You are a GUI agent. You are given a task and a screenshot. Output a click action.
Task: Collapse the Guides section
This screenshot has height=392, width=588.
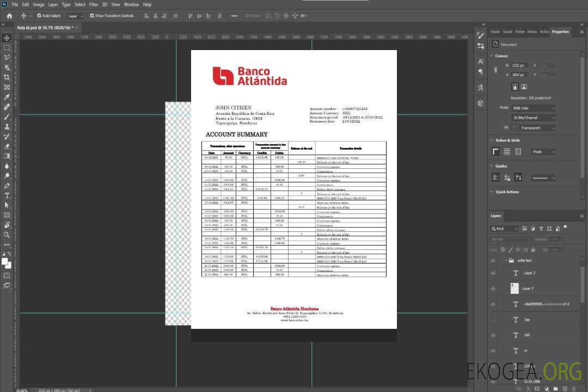[492, 166]
